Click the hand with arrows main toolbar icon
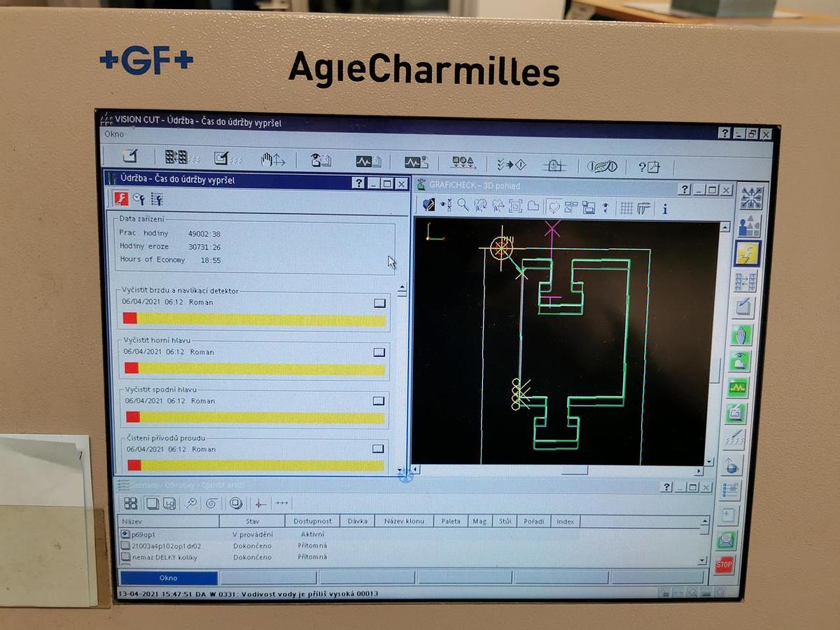The height and width of the screenshot is (630, 840). point(273,160)
